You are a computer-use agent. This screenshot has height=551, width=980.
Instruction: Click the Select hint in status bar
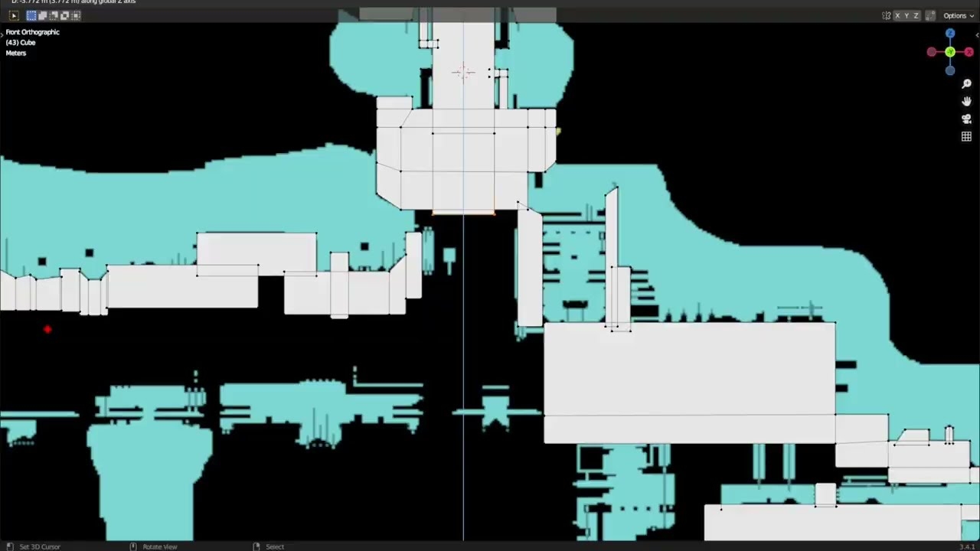[x=275, y=546]
